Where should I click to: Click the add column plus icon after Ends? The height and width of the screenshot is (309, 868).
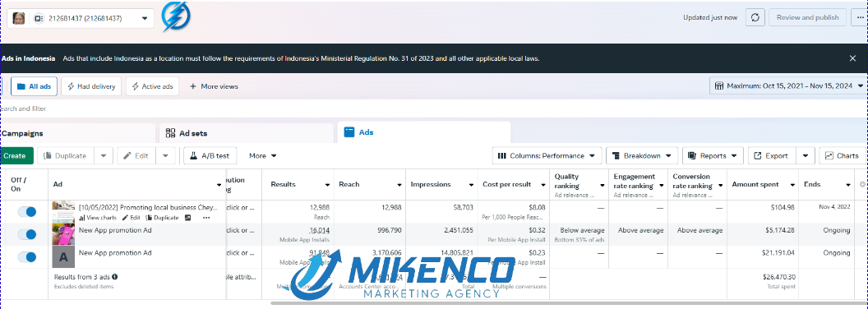click(x=862, y=184)
